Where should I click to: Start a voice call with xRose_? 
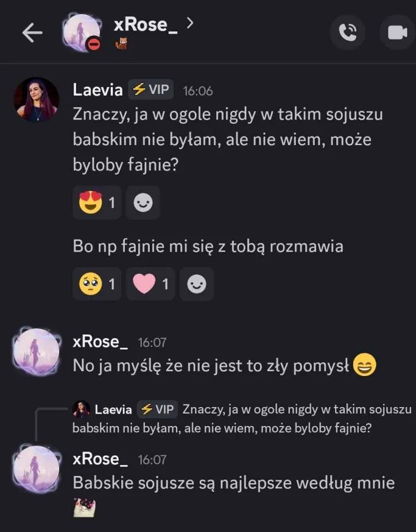point(348,32)
